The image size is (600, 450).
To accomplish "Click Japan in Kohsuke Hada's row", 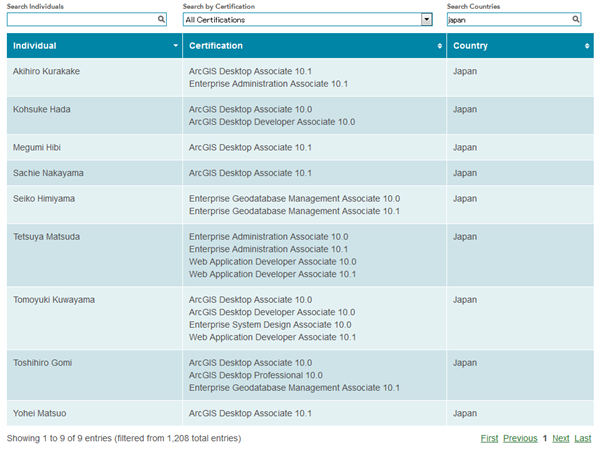I will [465, 109].
